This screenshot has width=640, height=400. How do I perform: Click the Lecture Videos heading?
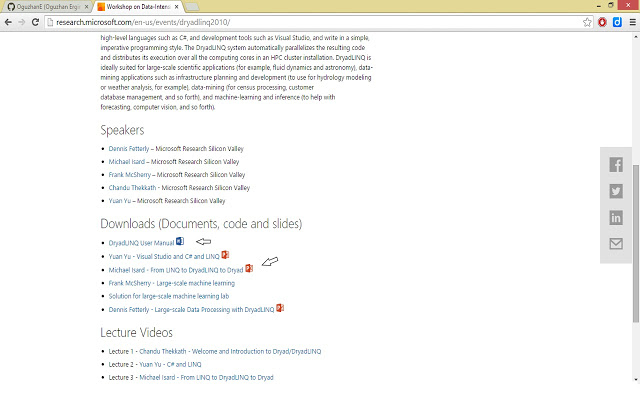(136, 333)
